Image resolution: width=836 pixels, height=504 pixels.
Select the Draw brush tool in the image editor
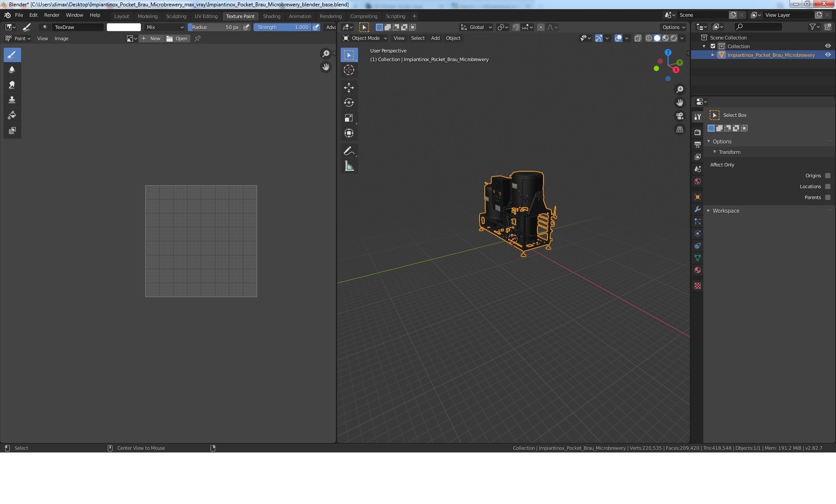pos(12,55)
